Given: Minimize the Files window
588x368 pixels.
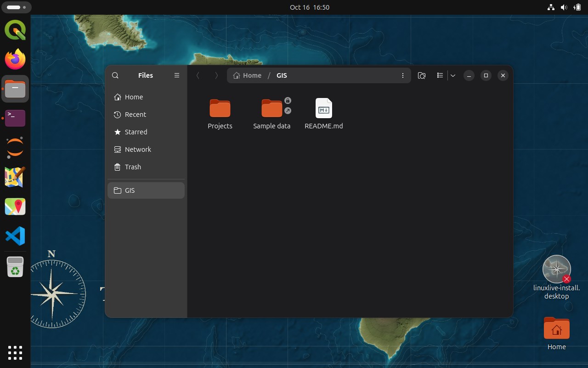Looking at the screenshot, I should pyautogui.click(x=469, y=75).
